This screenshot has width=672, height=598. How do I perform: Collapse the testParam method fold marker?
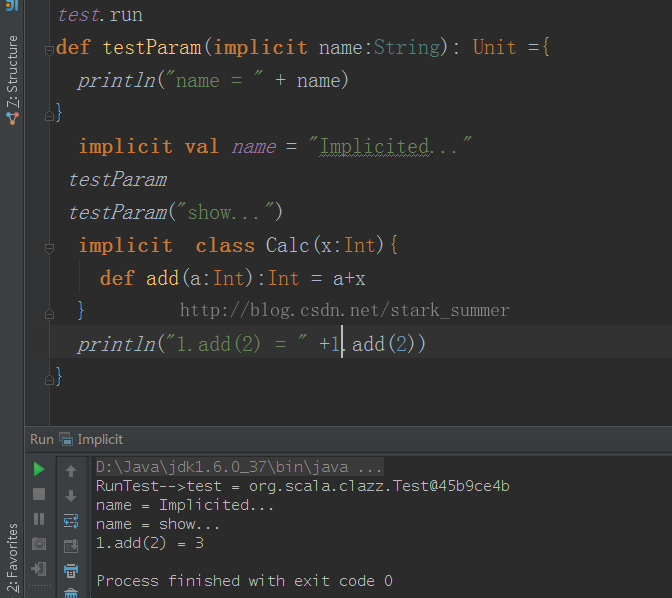pos(48,48)
